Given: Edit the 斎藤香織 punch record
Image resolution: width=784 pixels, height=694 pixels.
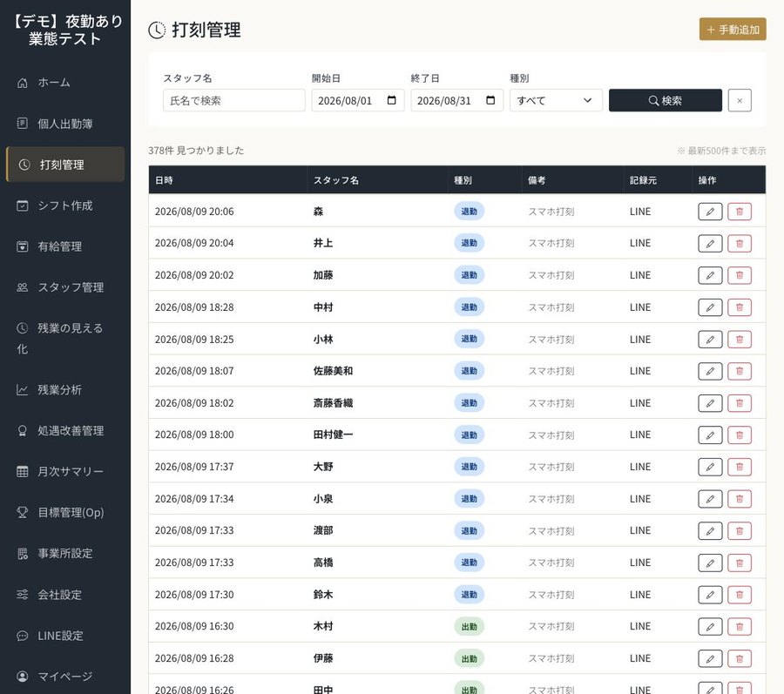Looking at the screenshot, I should (x=709, y=403).
